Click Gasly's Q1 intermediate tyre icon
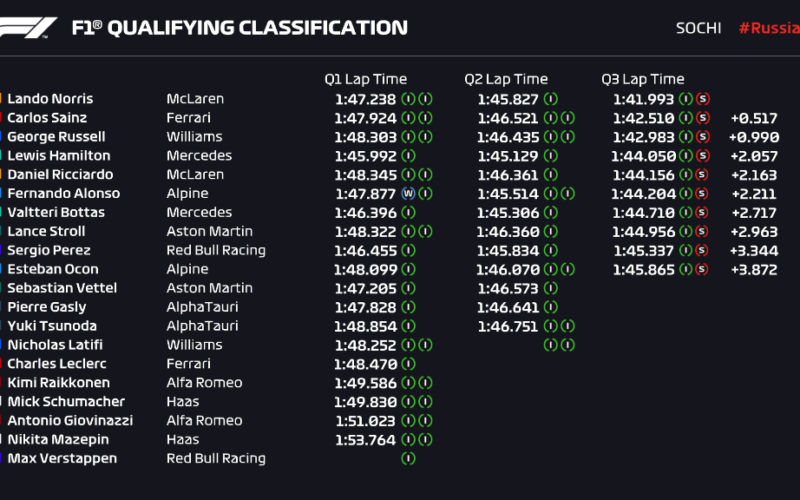 [x=408, y=307]
